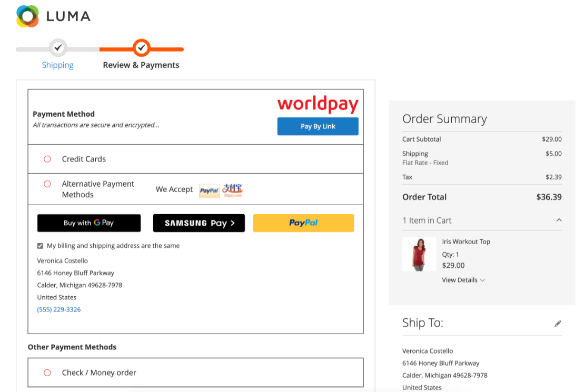Click the Cart Subtotal value $29.00

click(x=552, y=139)
